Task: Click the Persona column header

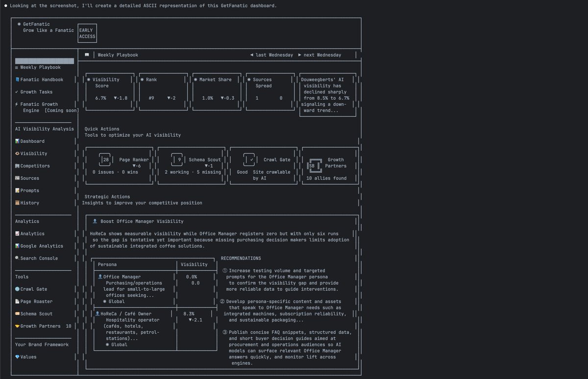Action: [107, 264]
